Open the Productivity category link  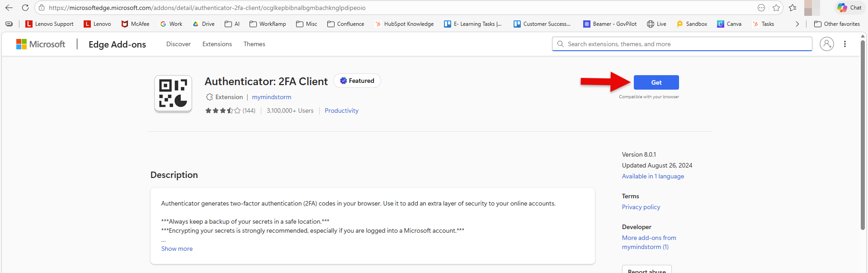pos(341,110)
